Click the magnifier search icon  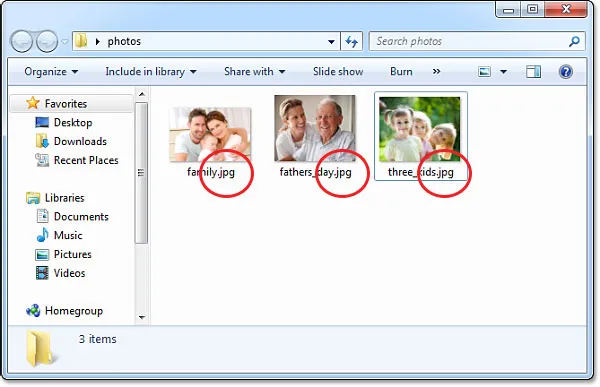574,41
